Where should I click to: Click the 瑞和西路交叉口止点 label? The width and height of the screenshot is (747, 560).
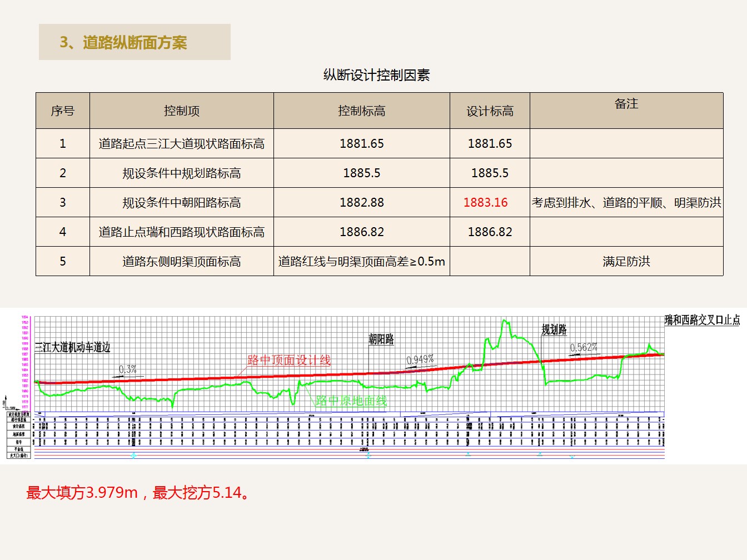point(702,320)
